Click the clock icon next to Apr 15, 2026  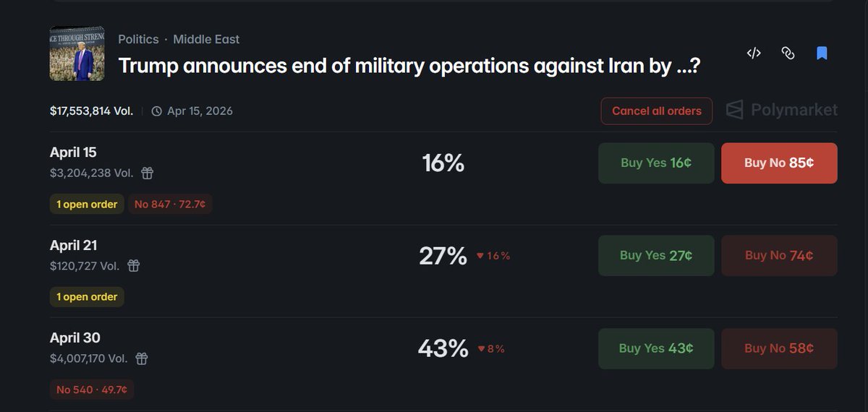pyautogui.click(x=157, y=111)
